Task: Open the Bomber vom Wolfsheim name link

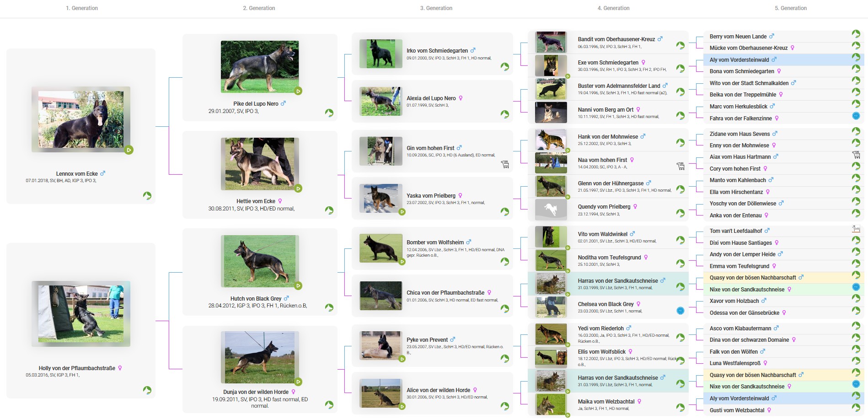Action: coord(435,242)
